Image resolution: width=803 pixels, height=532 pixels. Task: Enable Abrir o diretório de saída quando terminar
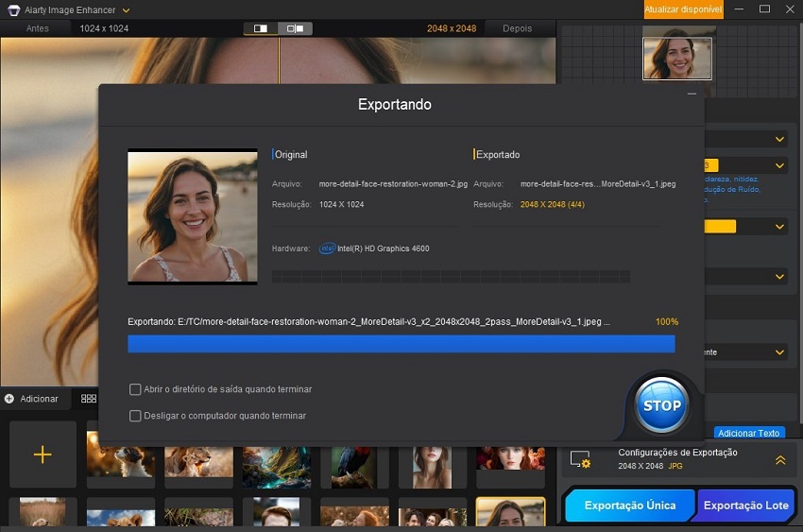pyautogui.click(x=135, y=389)
